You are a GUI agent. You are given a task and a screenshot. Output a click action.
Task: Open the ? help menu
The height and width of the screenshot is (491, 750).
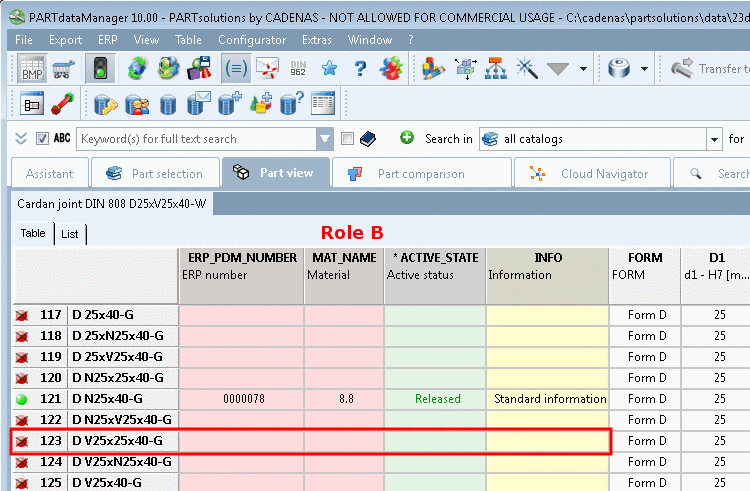(x=410, y=40)
